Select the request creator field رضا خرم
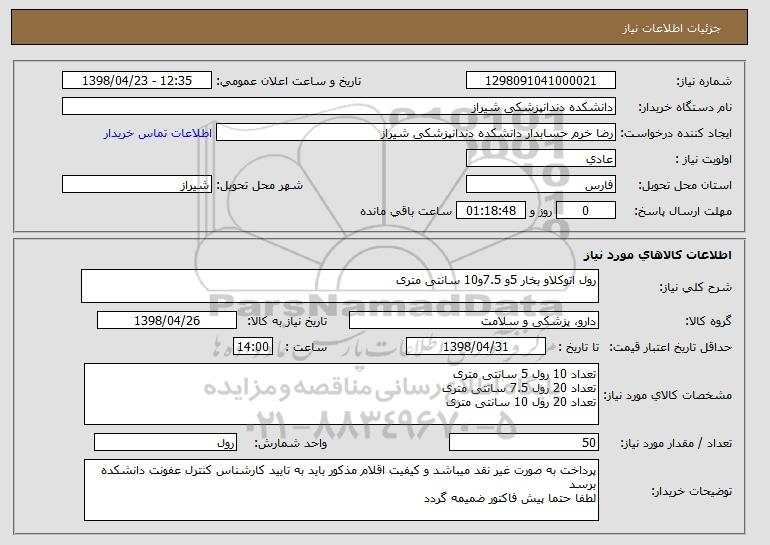The width and height of the screenshot is (770, 545). coord(416,133)
